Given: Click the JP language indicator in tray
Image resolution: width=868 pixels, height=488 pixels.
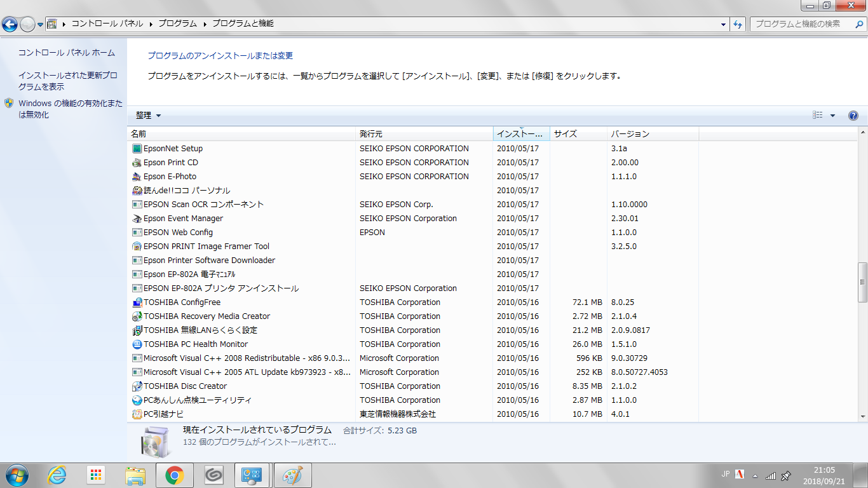Looking at the screenshot, I should 726,474.
